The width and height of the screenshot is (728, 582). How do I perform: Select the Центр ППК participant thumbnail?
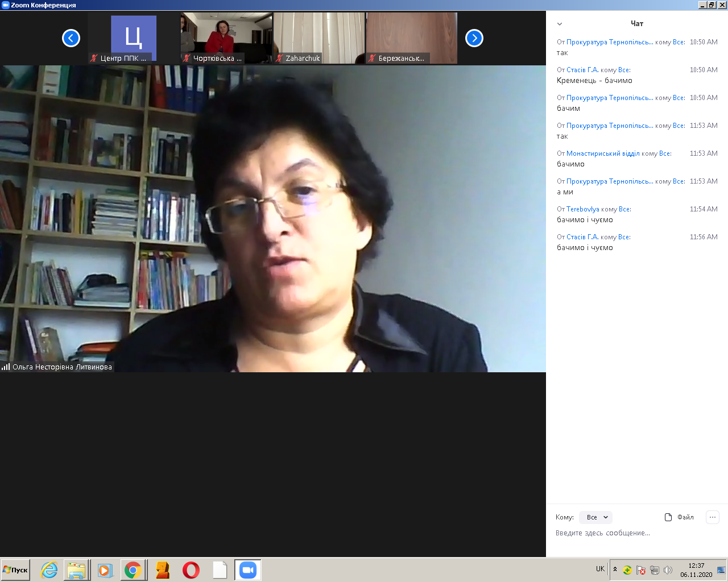click(x=134, y=38)
